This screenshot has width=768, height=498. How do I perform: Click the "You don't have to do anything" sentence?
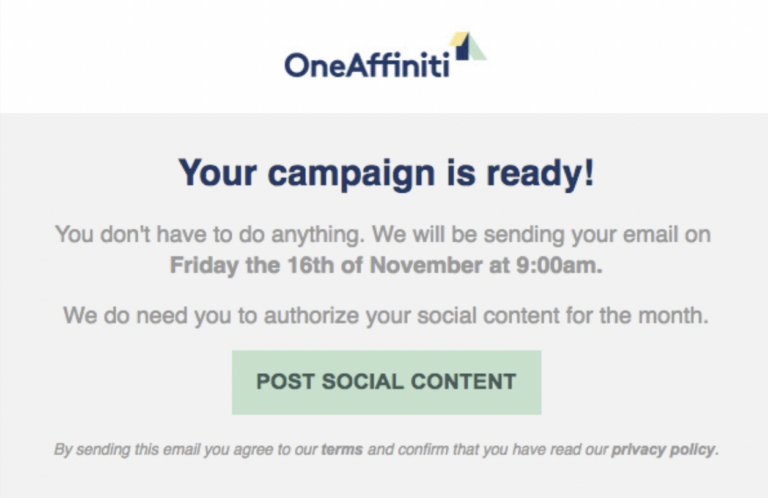[210, 235]
